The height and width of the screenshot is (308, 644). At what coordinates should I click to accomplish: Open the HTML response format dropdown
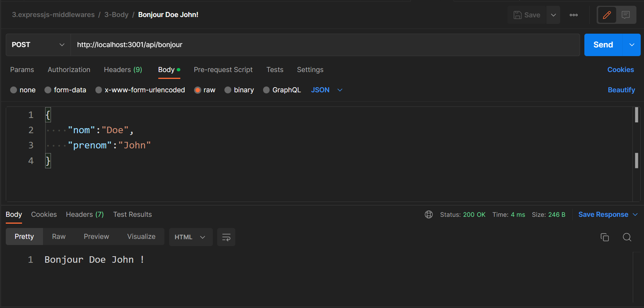[x=191, y=237]
